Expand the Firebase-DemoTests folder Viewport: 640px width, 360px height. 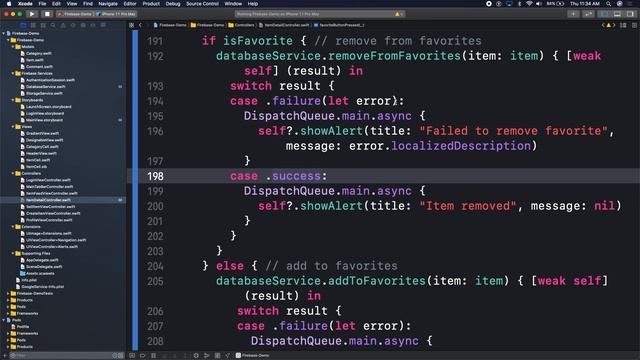8,293
